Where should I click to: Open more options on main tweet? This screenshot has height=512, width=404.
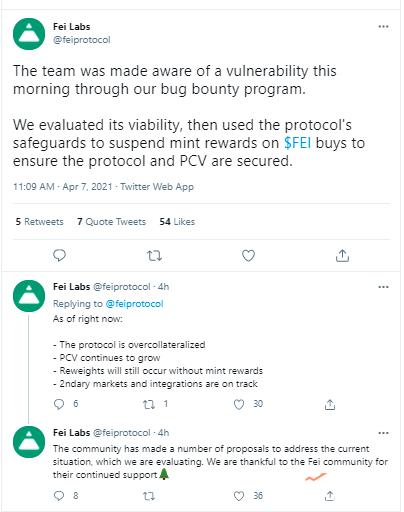383,26
